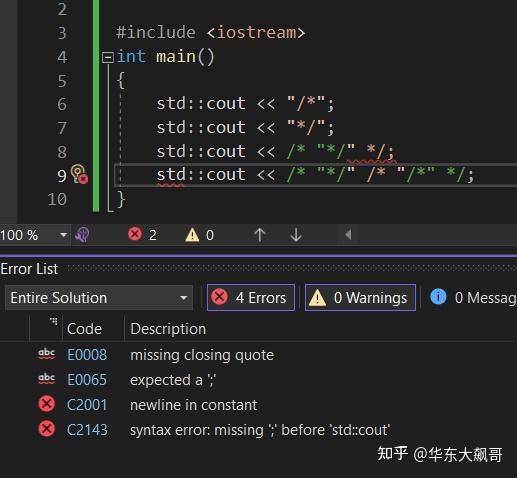Click the squiggled std on line 9

tap(170, 175)
